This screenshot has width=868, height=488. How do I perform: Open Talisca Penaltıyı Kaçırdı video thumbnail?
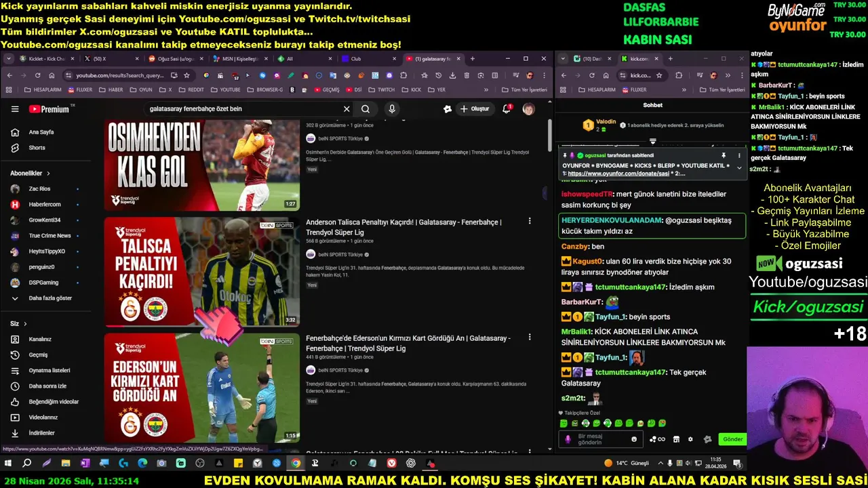pyautogui.click(x=202, y=272)
